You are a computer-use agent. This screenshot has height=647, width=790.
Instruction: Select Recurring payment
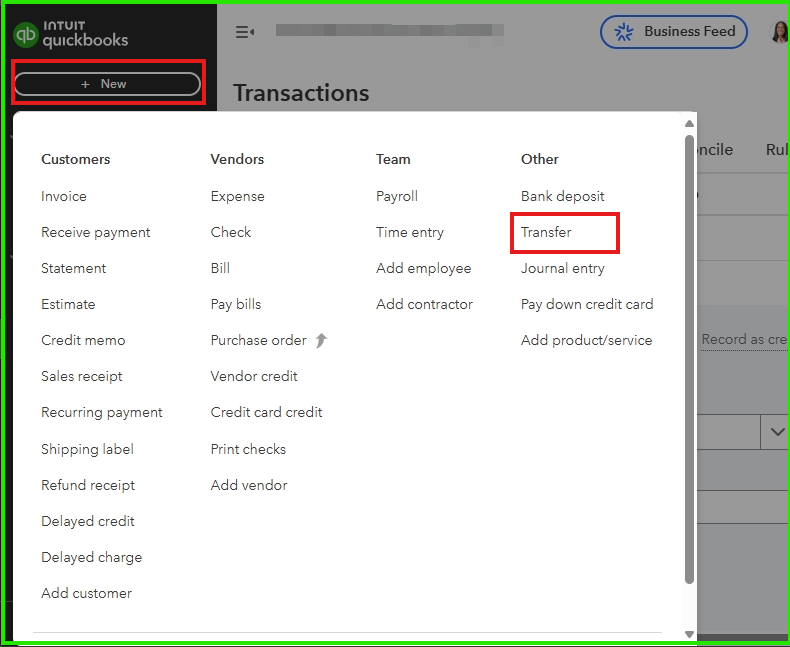[x=102, y=412]
